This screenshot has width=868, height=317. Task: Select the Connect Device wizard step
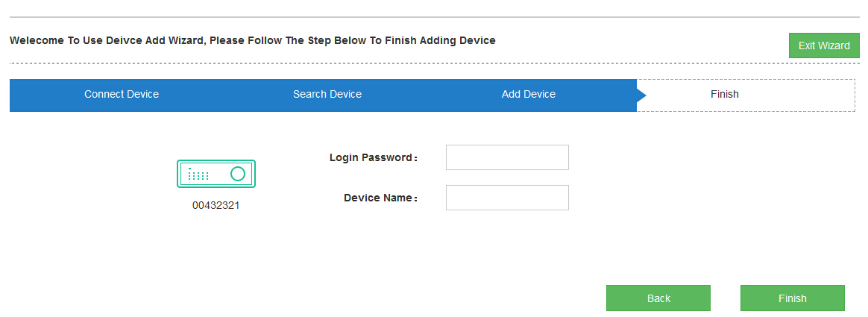[122, 94]
